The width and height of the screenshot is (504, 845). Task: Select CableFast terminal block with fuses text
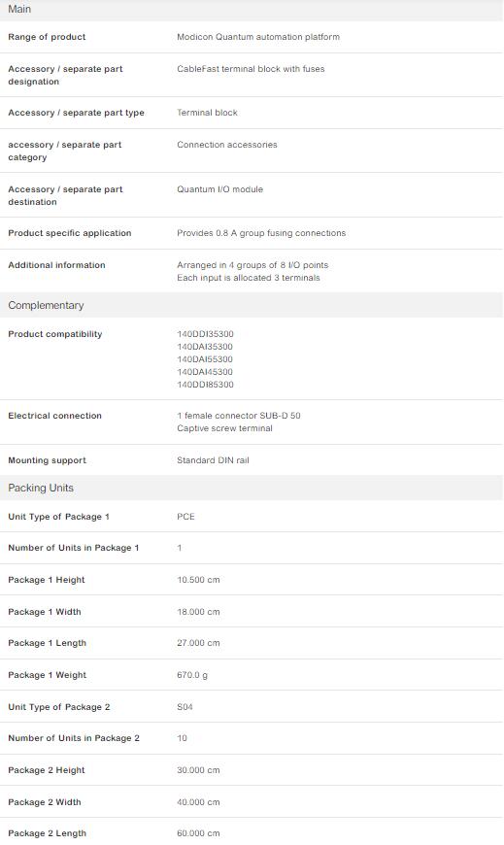[x=251, y=69]
